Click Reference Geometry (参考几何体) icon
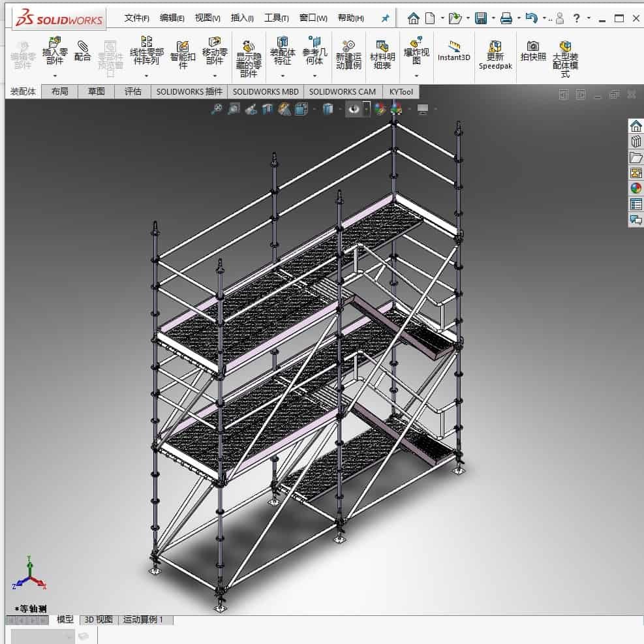The height and width of the screenshot is (644, 644). [x=314, y=51]
